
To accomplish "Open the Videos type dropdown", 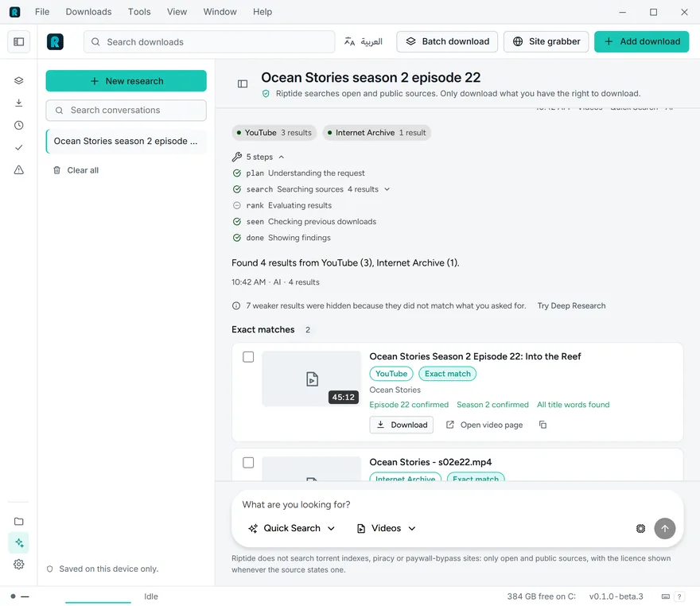I will [387, 528].
